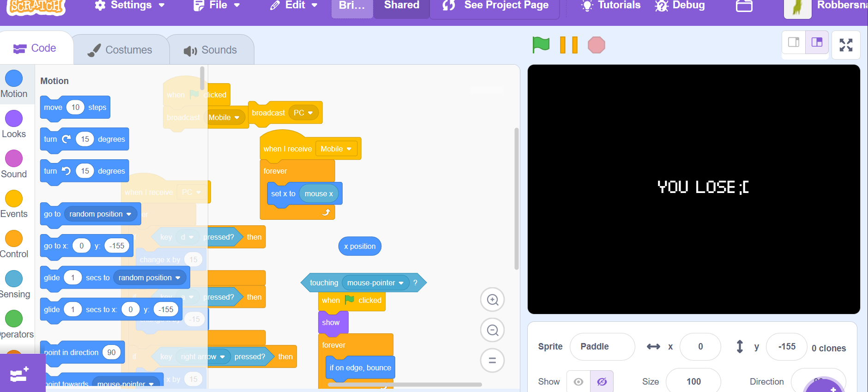Zoom in on the code workspace
The width and height of the screenshot is (868, 392).
pos(493,300)
